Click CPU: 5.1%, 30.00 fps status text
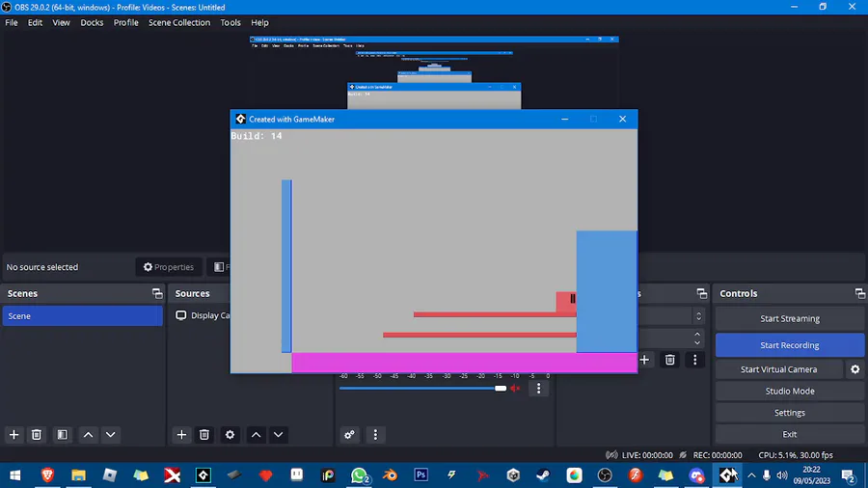This screenshot has width=868, height=488. (x=796, y=455)
